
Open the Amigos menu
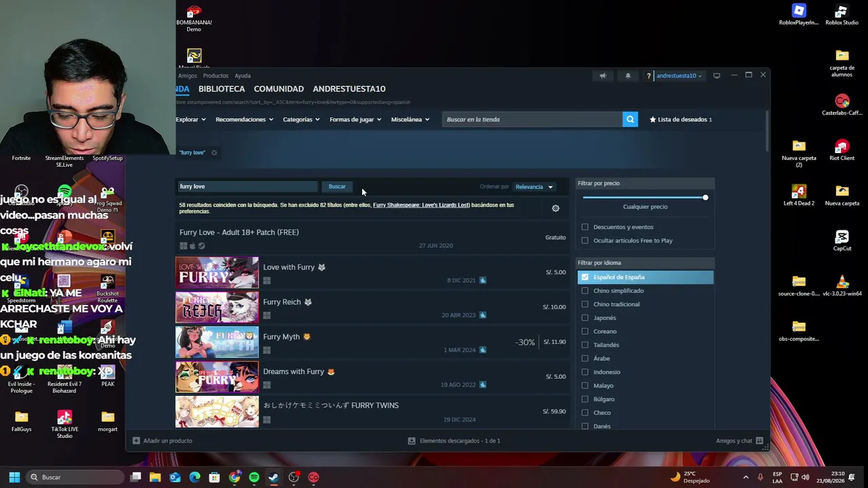coord(187,76)
